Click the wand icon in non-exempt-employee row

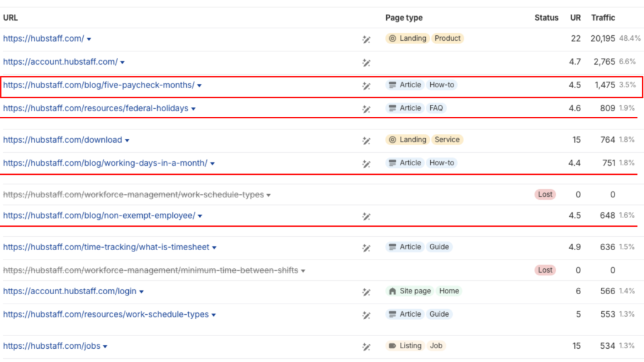(367, 216)
